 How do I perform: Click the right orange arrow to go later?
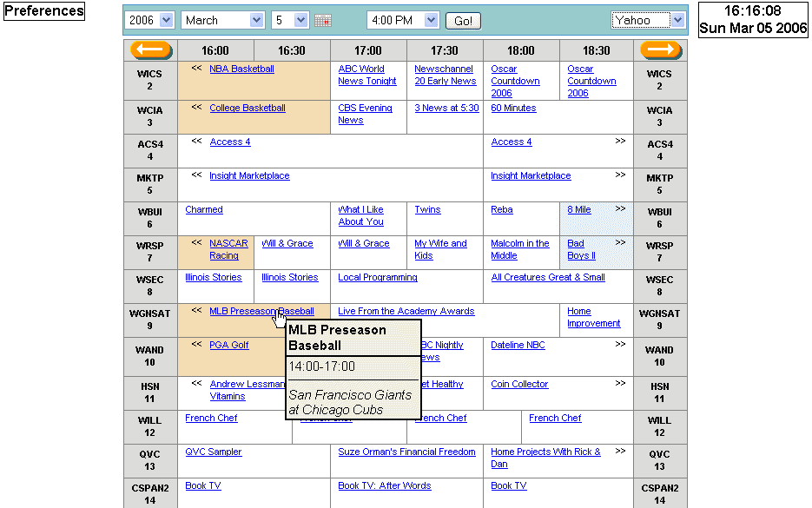click(661, 49)
